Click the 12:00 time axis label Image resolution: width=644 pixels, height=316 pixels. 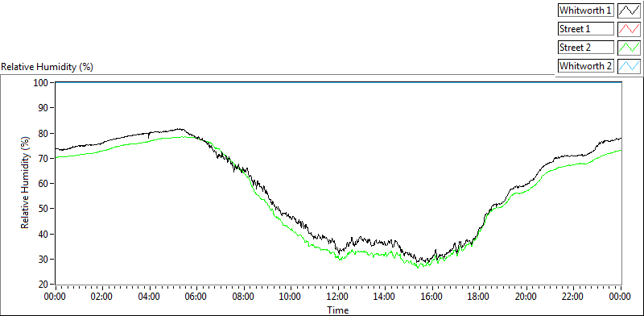coord(337,297)
